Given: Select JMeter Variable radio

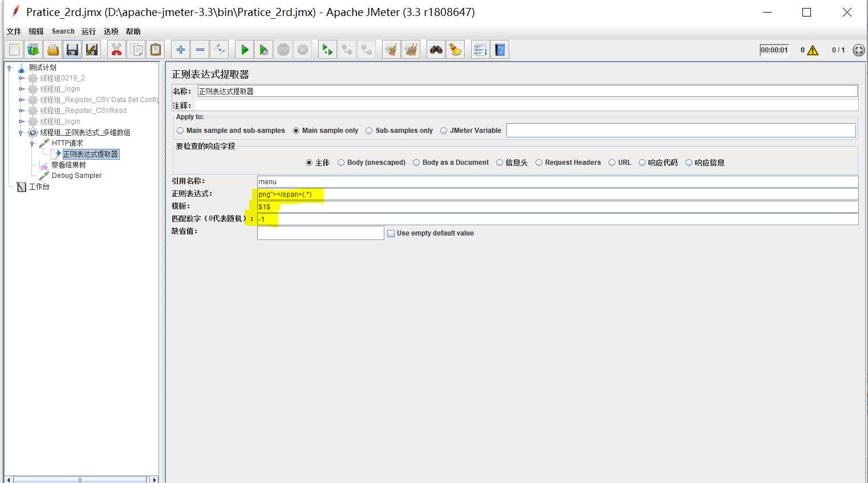Looking at the screenshot, I should (x=444, y=131).
